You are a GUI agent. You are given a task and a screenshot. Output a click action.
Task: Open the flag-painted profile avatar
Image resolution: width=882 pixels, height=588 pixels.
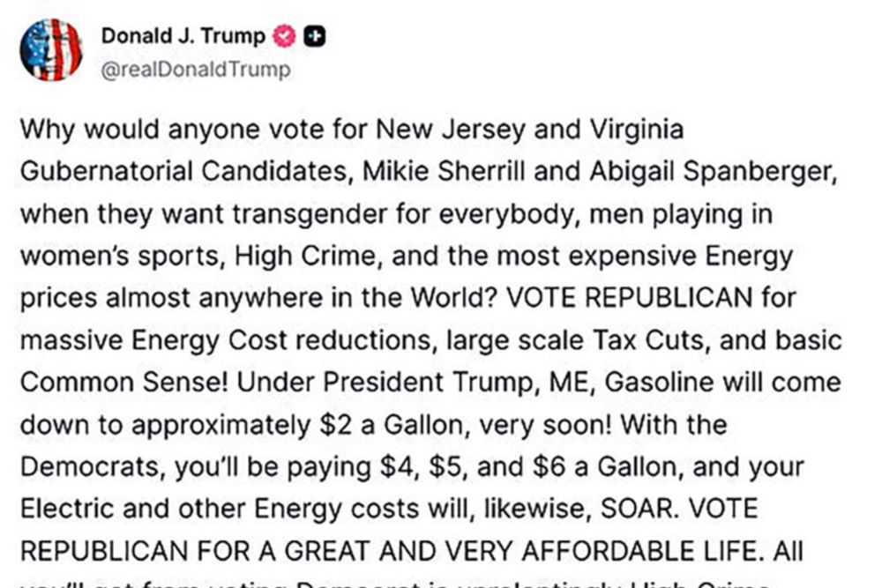tap(51, 49)
